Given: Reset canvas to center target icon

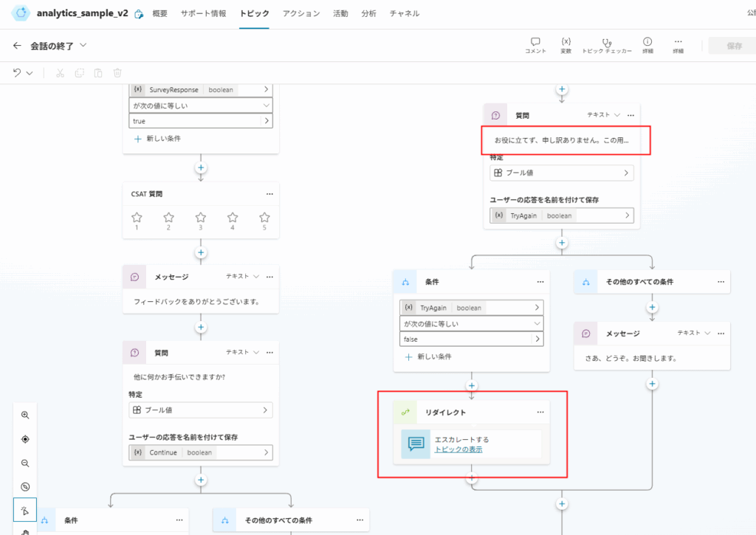Looking at the screenshot, I should coord(25,439).
